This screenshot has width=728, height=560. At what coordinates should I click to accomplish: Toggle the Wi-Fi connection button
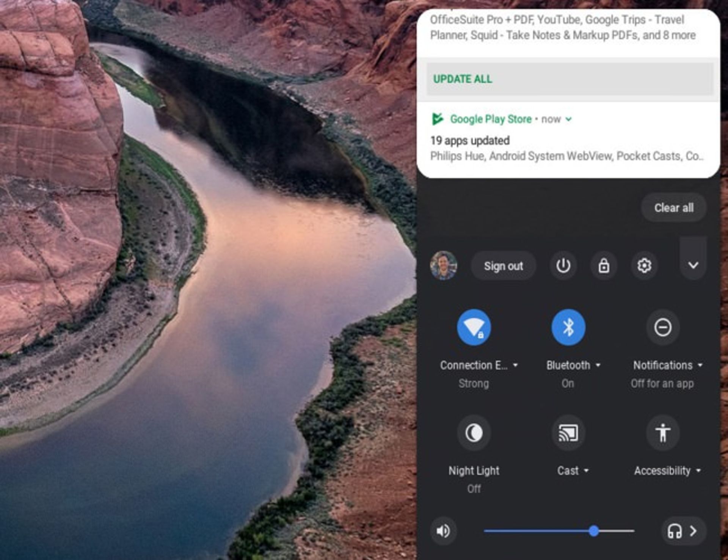click(474, 327)
